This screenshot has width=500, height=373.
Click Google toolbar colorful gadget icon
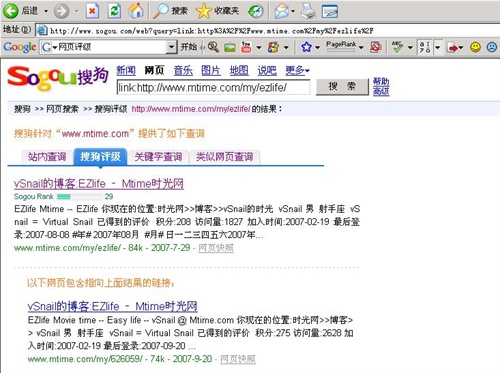point(273,47)
